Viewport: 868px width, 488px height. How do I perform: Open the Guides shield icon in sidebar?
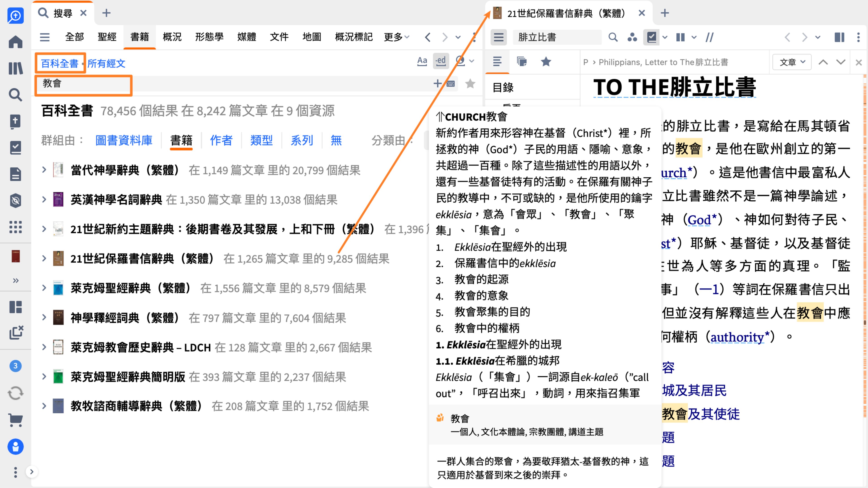tap(16, 201)
